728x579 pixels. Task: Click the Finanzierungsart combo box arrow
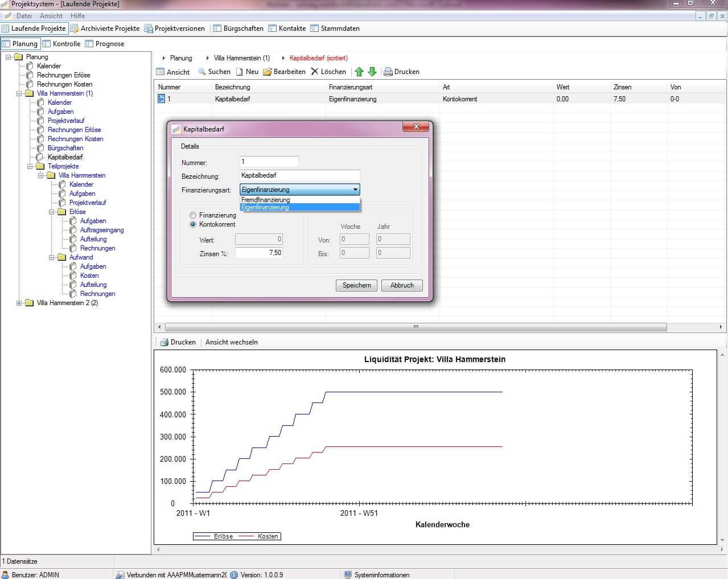(x=355, y=190)
